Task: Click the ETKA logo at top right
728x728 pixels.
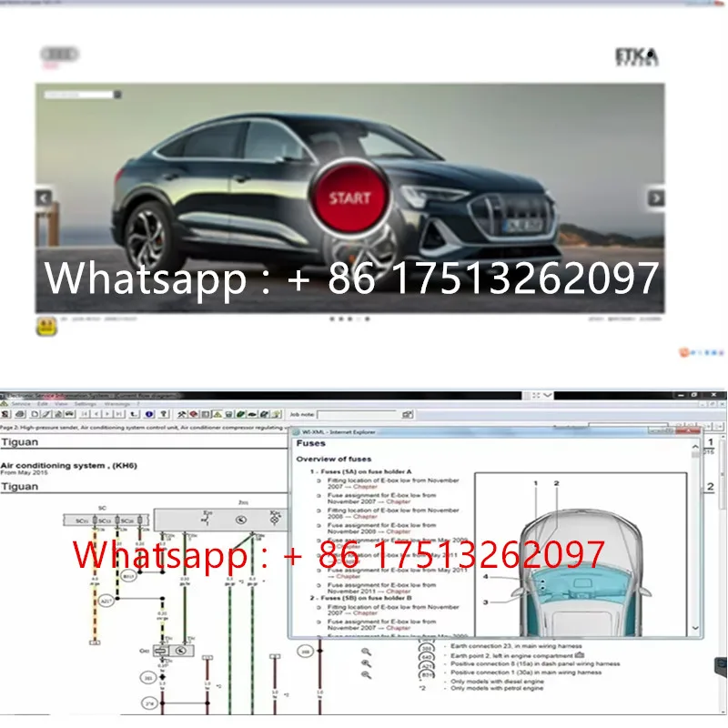Action: [636, 56]
